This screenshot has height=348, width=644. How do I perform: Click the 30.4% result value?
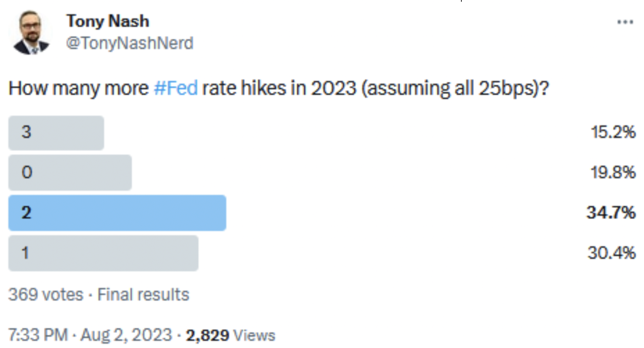[611, 253]
